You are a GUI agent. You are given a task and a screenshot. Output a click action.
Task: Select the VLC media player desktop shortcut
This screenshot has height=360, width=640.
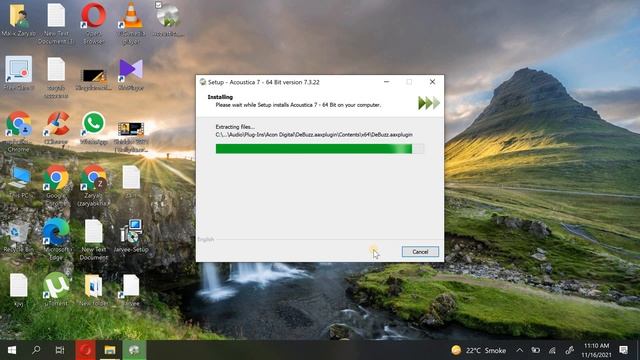pyautogui.click(x=131, y=23)
